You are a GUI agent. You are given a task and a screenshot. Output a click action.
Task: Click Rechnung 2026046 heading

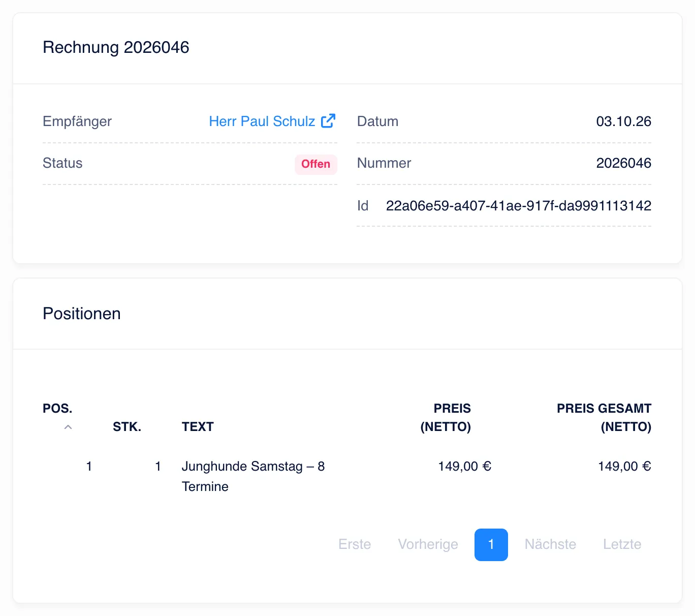click(x=116, y=47)
